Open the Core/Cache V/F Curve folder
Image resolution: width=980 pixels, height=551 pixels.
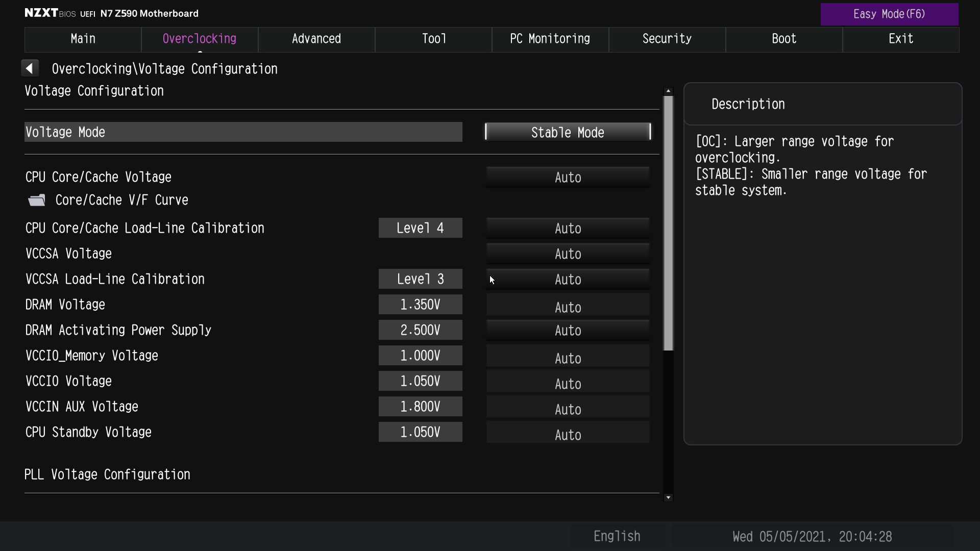[x=121, y=200]
